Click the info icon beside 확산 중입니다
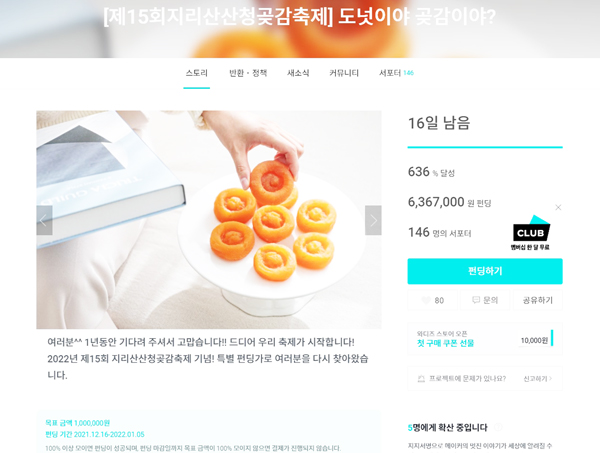 498,427
